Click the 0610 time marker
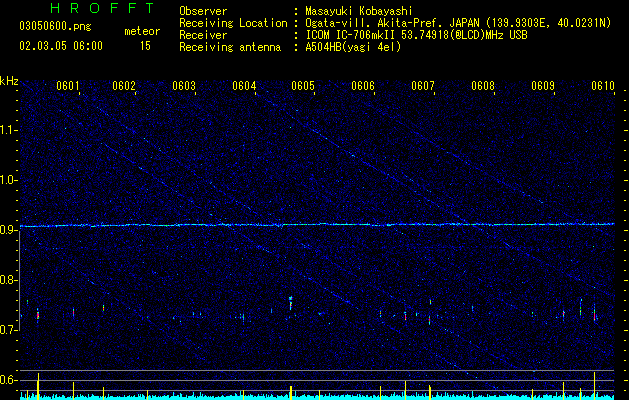The width and height of the screenshot is (629, 400). [x=603, y=86]
